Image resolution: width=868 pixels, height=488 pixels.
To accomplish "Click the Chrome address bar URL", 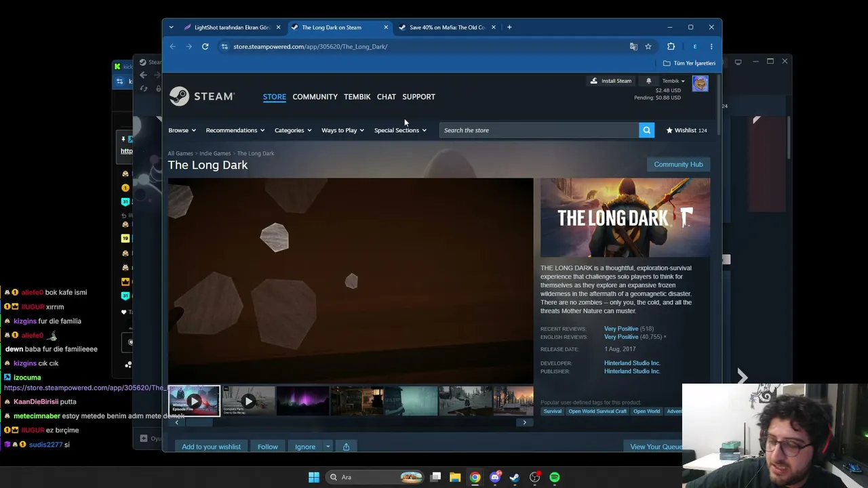I will (x=310, y=47).
